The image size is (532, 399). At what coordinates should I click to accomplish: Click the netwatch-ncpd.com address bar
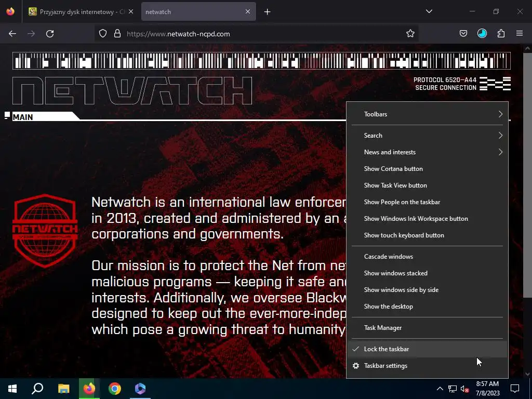click(258, 34)
